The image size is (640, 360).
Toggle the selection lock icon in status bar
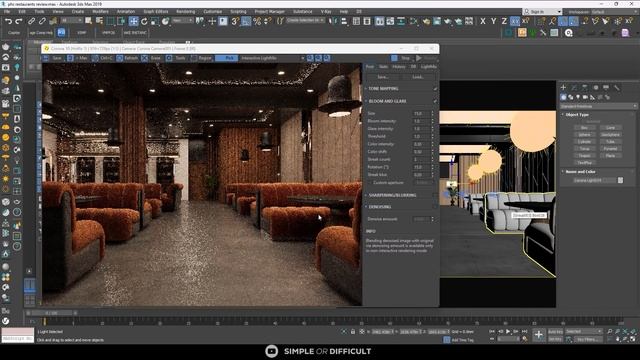tap(353, 332)
